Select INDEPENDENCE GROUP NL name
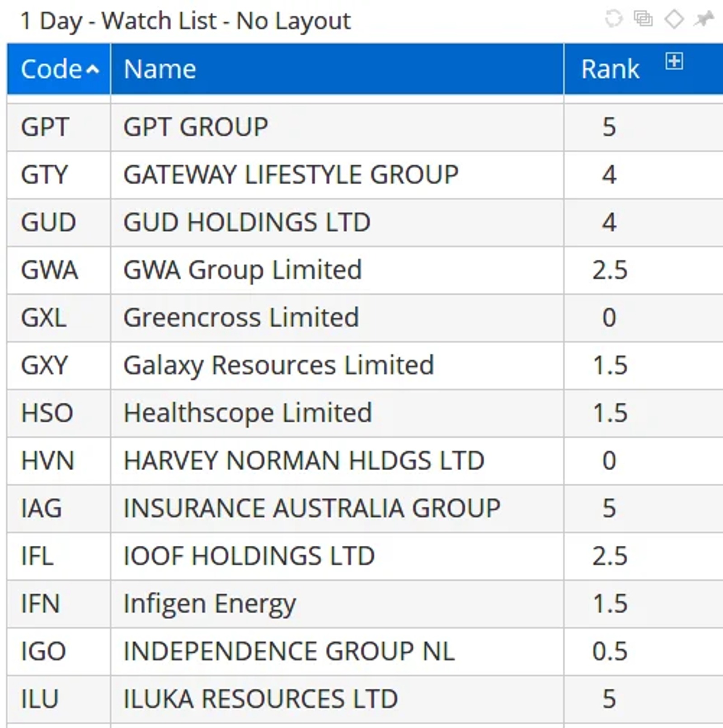 337,652
